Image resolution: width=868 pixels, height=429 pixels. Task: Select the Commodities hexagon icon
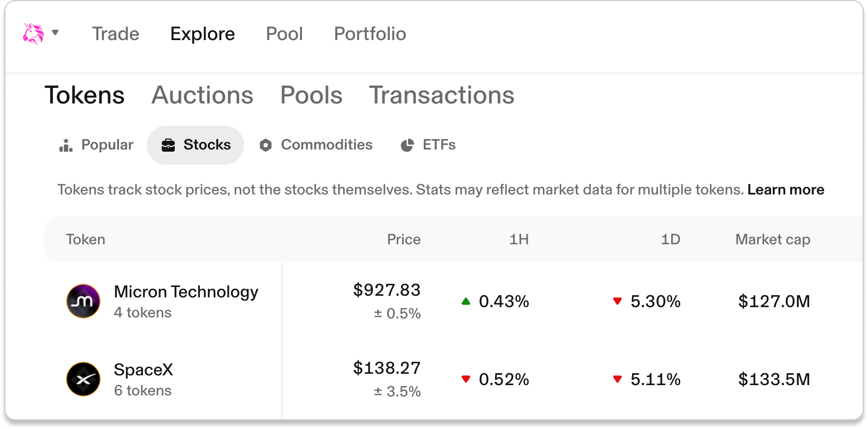(266, 145)
